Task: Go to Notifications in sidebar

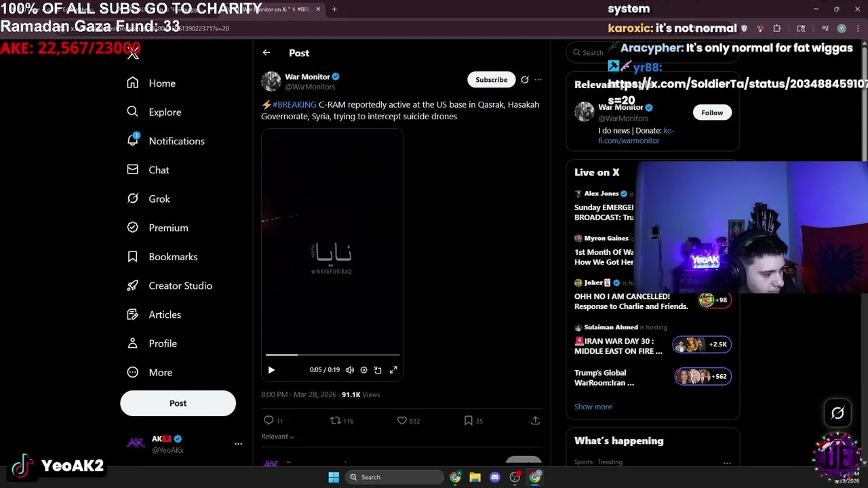Action: pos(176,141)
